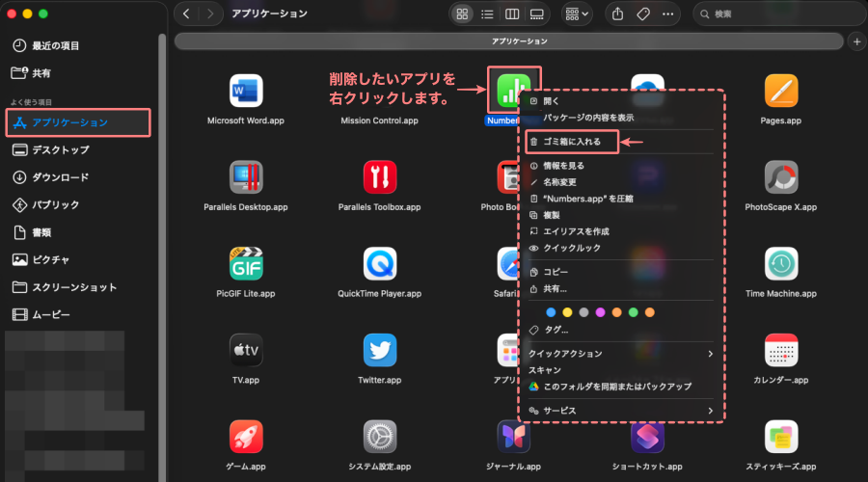
Task: Open the more actions ellipsis menu
Action: [x=668, y=13]
